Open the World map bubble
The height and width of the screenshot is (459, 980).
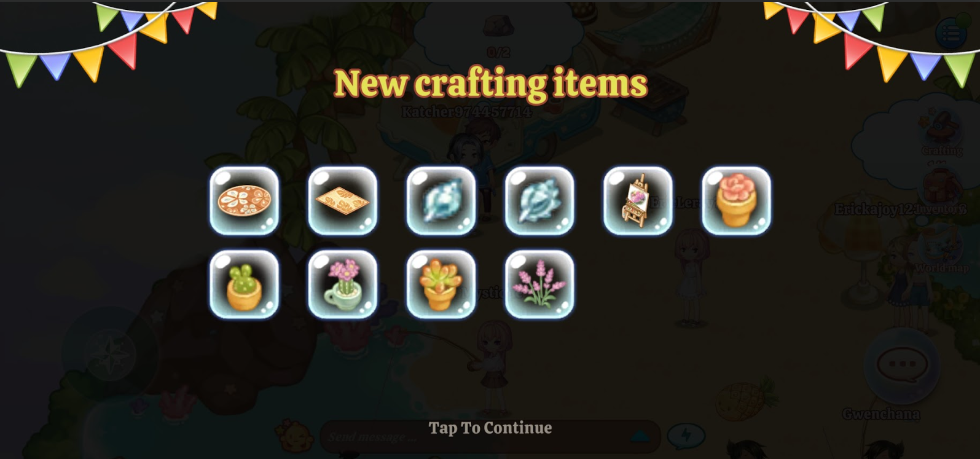tap(941, 252)
